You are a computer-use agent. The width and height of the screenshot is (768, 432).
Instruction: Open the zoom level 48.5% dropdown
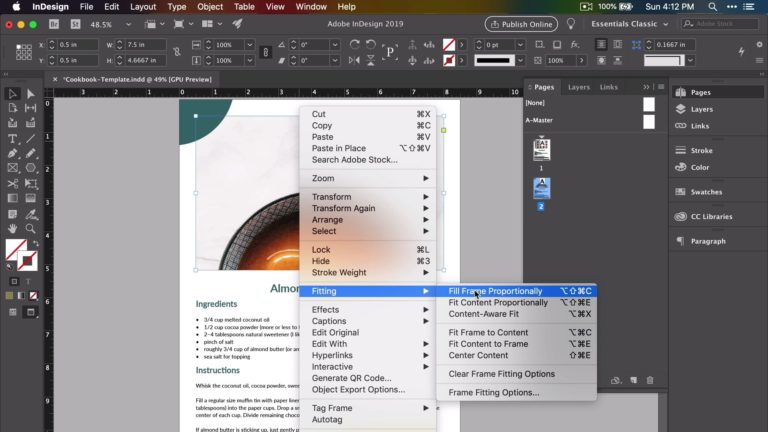(x=128, y=24)
